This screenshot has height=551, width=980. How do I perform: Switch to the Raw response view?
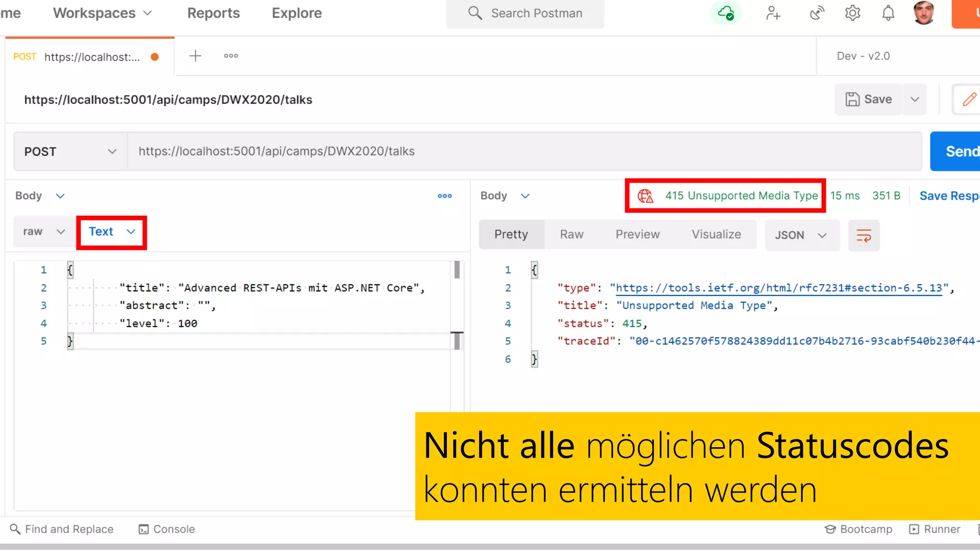572,234
